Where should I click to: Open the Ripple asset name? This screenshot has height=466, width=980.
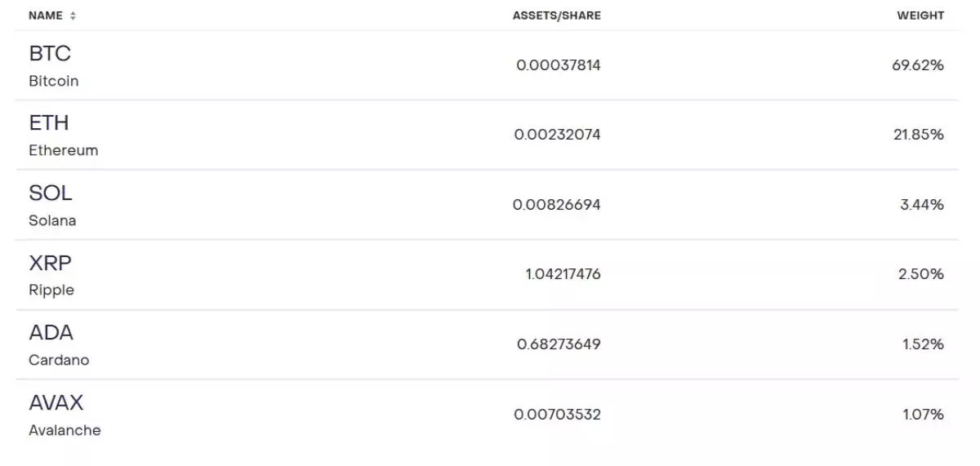[x=51, y=290]
